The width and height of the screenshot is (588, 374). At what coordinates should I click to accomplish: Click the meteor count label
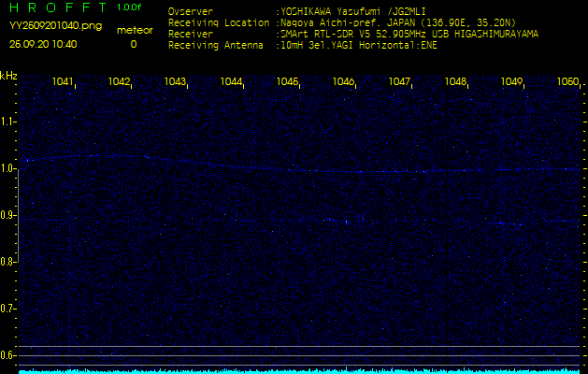pyautogui.click(x=133, y=30)
